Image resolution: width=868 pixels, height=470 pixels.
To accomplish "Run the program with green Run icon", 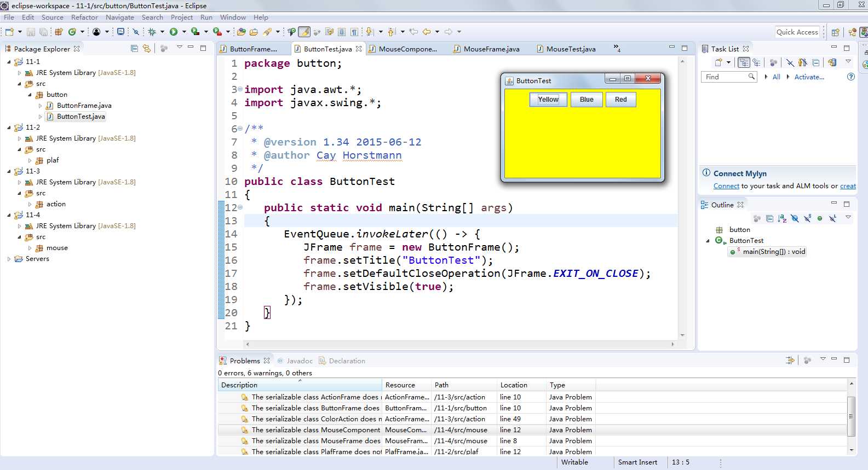I will (174, 32).
